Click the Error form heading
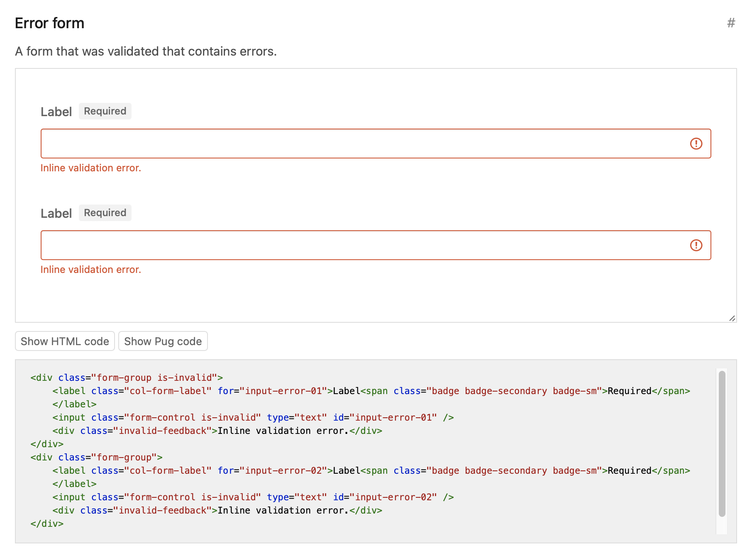The width and height of the screenshot is (752, 560). [49, 24]
